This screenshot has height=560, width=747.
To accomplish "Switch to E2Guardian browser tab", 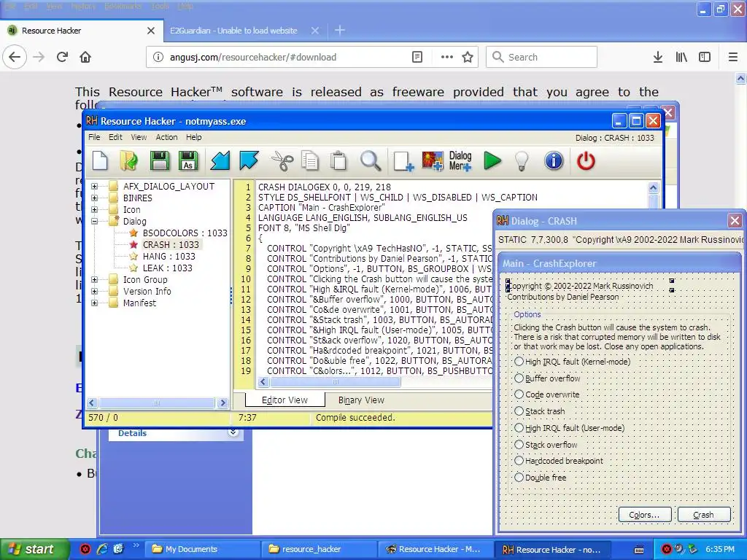I will pyautogui.click(x=233, y=31).
